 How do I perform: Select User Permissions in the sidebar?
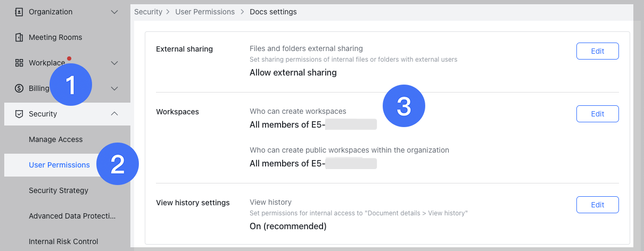pyautogui.click(x=59, y=165)
